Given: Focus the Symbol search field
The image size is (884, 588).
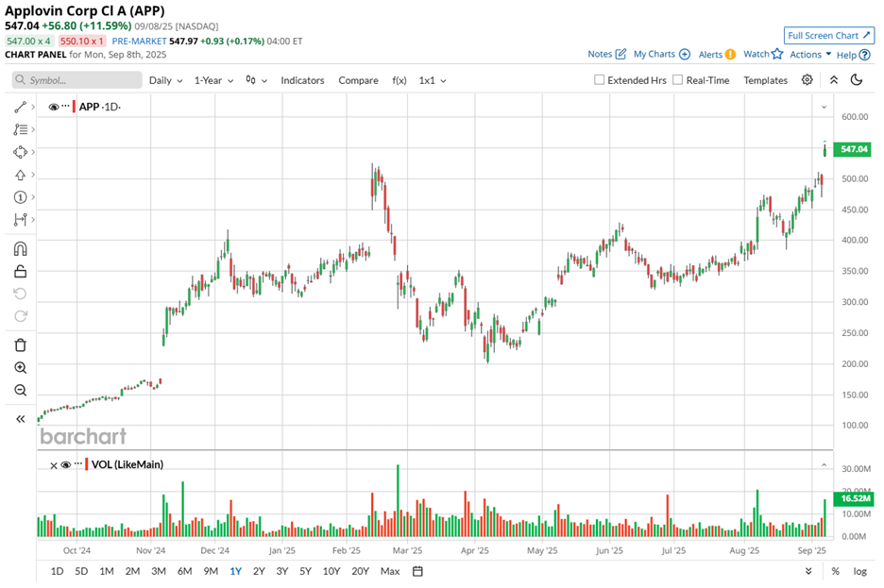Looking at the screenshot, I should (77, 80).
